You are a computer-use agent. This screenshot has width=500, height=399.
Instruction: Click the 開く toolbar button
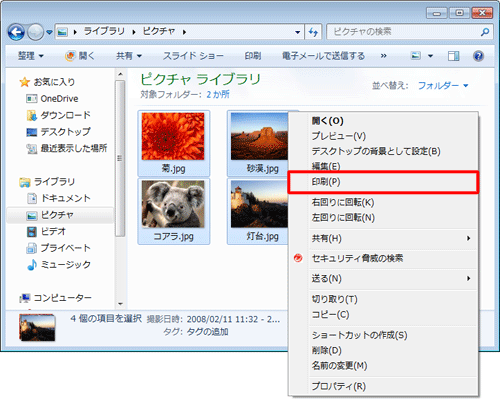pyautogui.click(x=80, y=56)
